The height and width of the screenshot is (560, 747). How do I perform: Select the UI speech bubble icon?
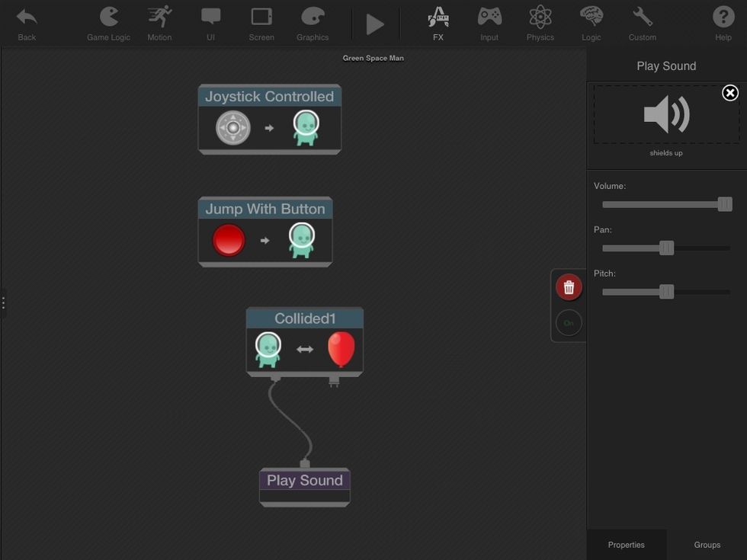(x=210, y=23)
